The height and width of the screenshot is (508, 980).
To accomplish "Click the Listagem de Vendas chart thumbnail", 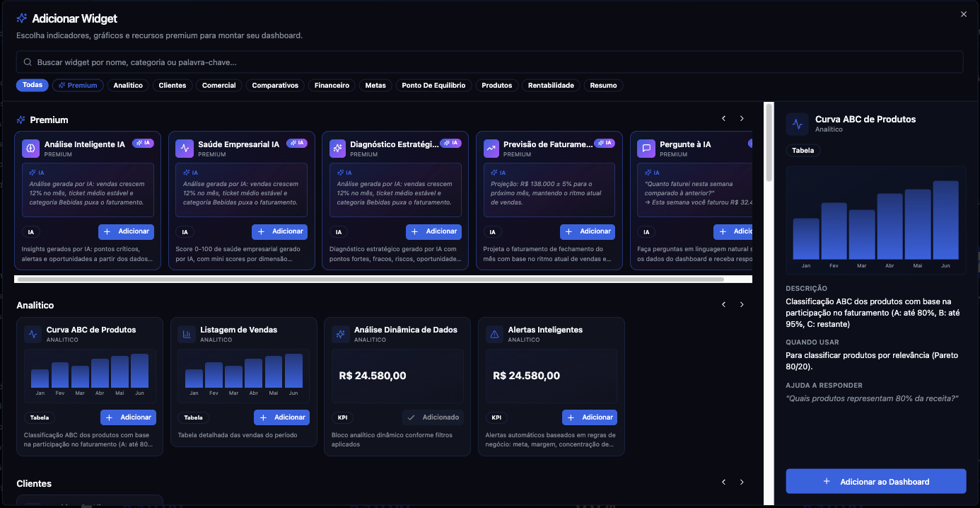I will click(243, 376).
